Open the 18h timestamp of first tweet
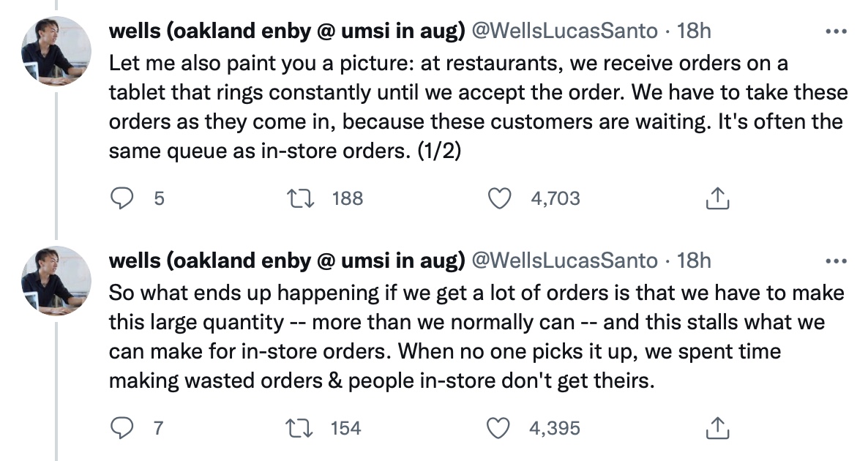Screen dimensions: 868x461 click(694, 31)
